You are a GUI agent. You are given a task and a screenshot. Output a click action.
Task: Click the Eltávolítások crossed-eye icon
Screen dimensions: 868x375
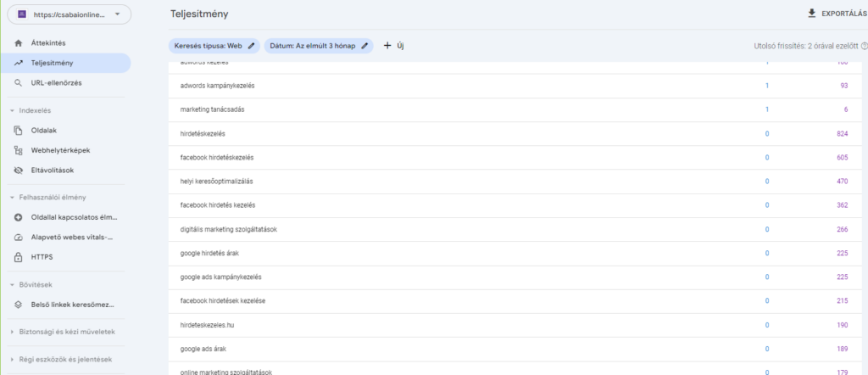(x=19, y=171)
